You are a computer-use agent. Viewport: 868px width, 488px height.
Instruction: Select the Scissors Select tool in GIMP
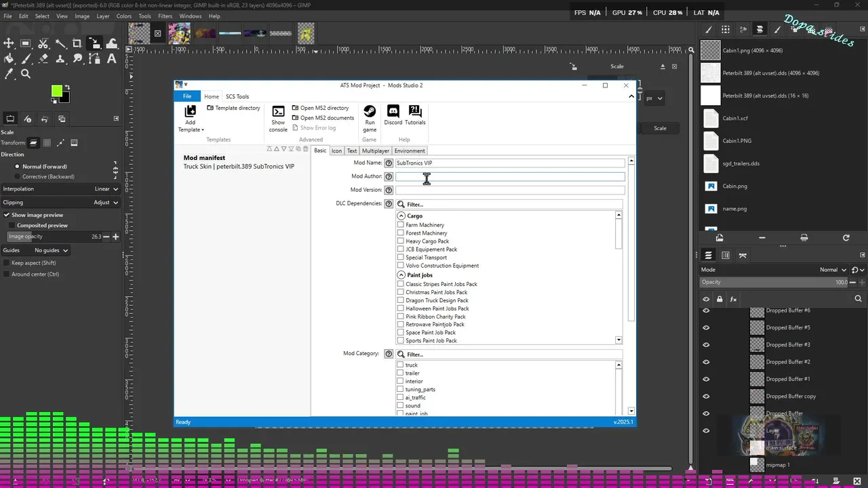[x=43, y=43]
